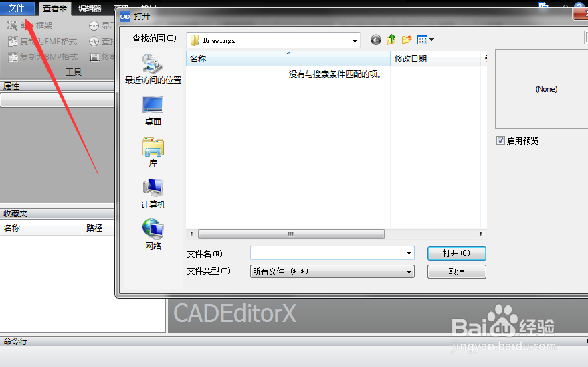This screenshot has height=367, width=588.
Task: Click 名称 column in 收藏夹 panel
Action: tap(41, 228)
